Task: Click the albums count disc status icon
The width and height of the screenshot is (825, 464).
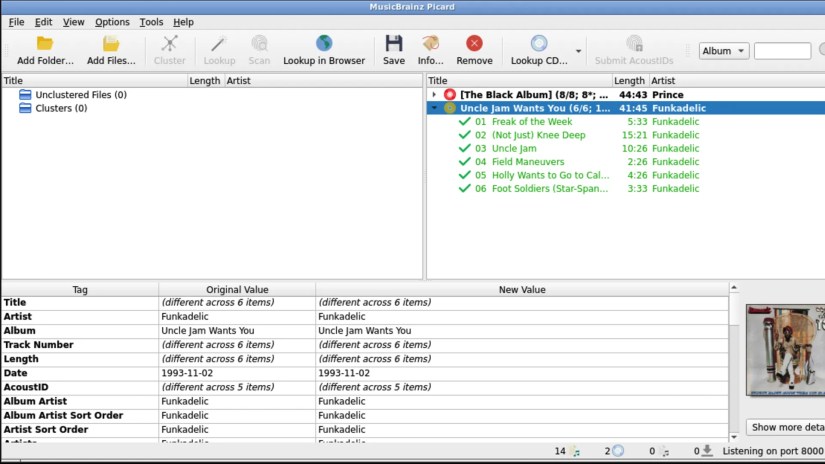Action: click(x=618, y=451)
